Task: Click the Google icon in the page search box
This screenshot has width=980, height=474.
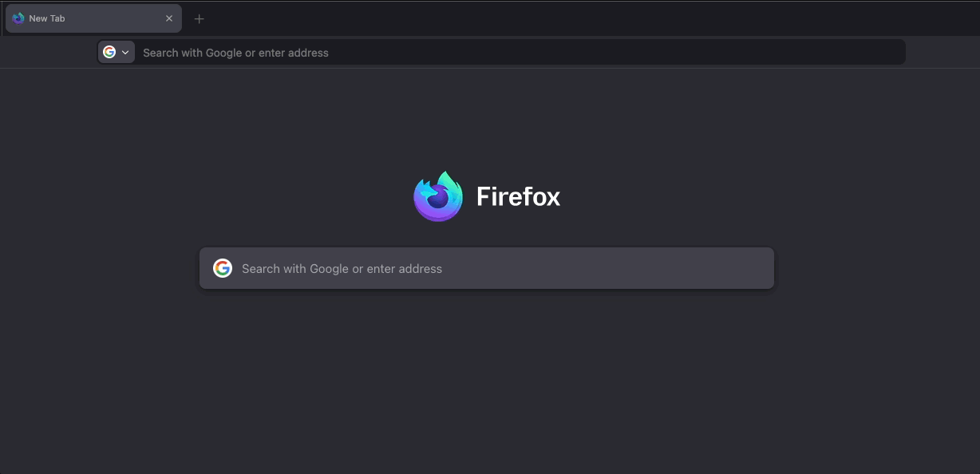Action: pos(222,268)
